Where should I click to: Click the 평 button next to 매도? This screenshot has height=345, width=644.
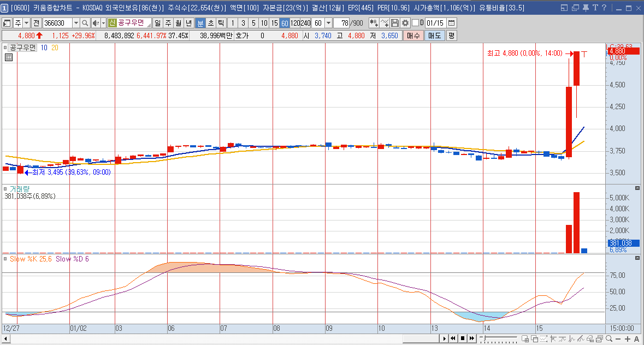pos(451,35)
